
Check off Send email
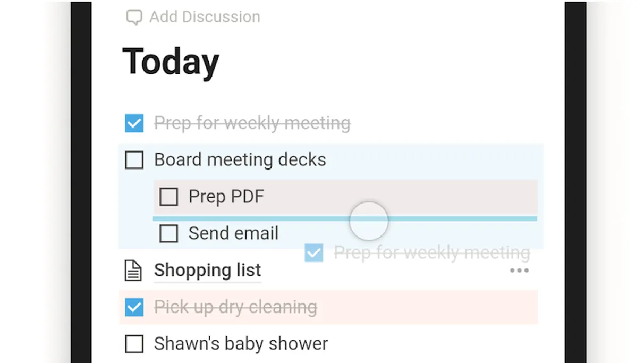[x=168, y=233]
